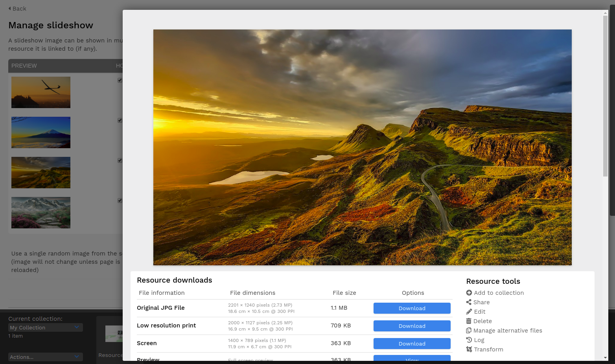This screenshot has width=615, height=364.
Task: Select the green hills sunset thumbnail
Action: [41, 173]
